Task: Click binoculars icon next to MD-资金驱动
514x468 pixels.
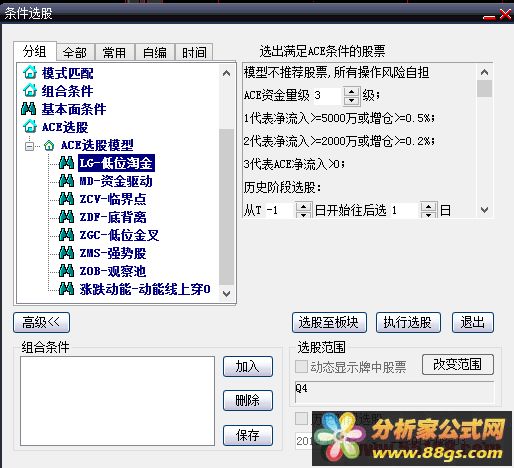Action: pos(66,181)
